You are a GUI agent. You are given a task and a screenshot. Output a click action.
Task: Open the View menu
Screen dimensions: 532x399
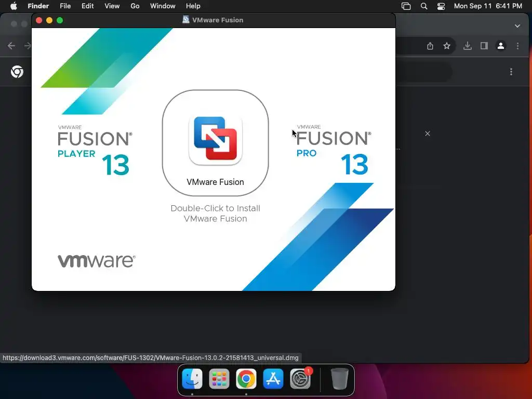112,6
